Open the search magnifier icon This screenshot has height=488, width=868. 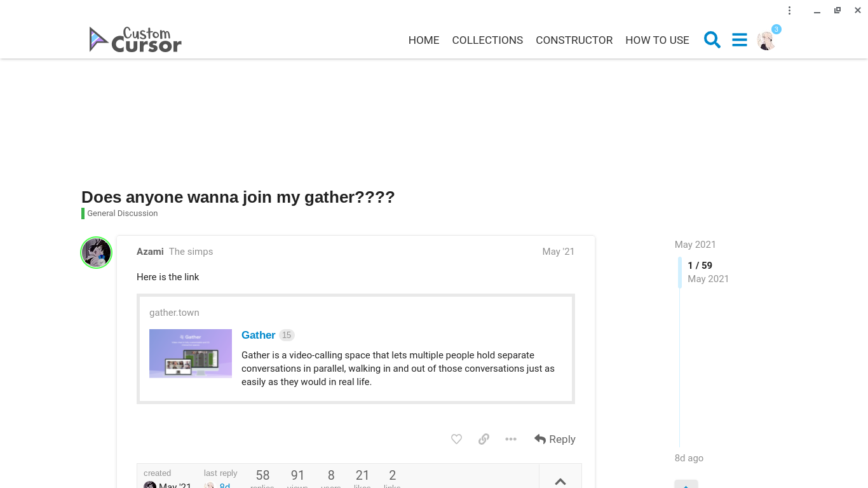(x=712, y=40)
